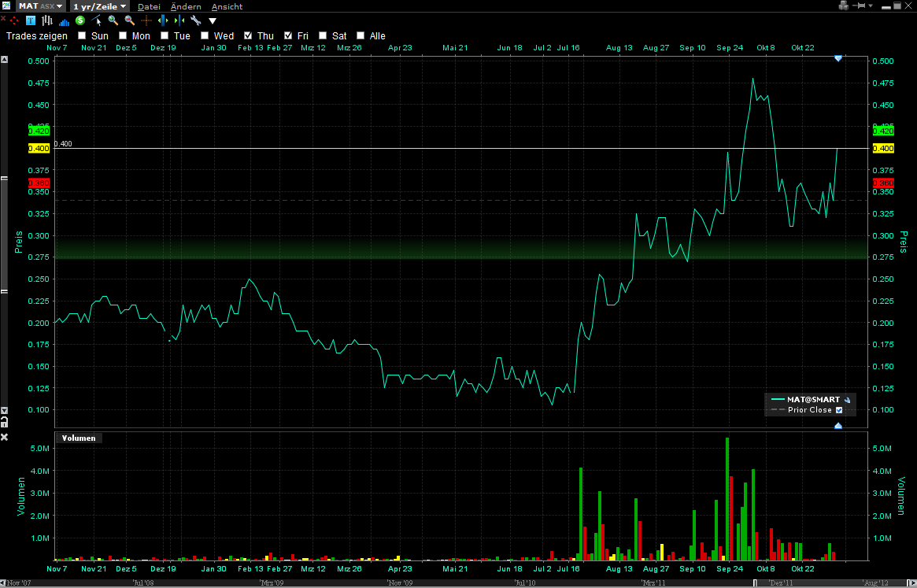
Task: Zoom in with the plus magnifier
Action: pyautogui.click(x=113, y=20)
